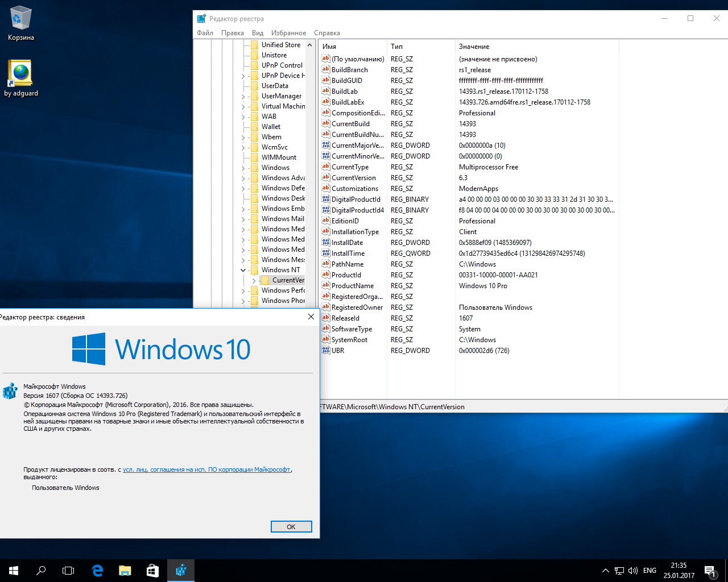
Task: Expand the CurrentVersion tree node
Action: (254, 280)
